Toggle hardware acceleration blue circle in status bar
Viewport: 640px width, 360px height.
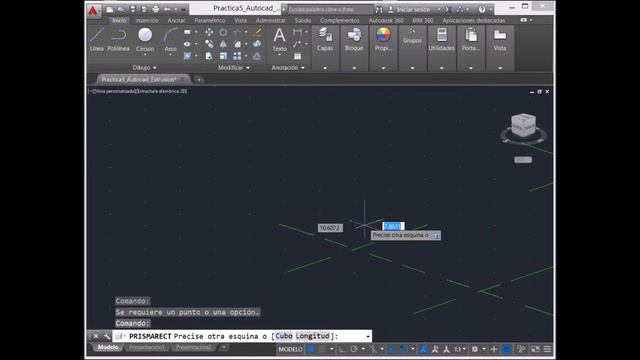pos(507,349)
